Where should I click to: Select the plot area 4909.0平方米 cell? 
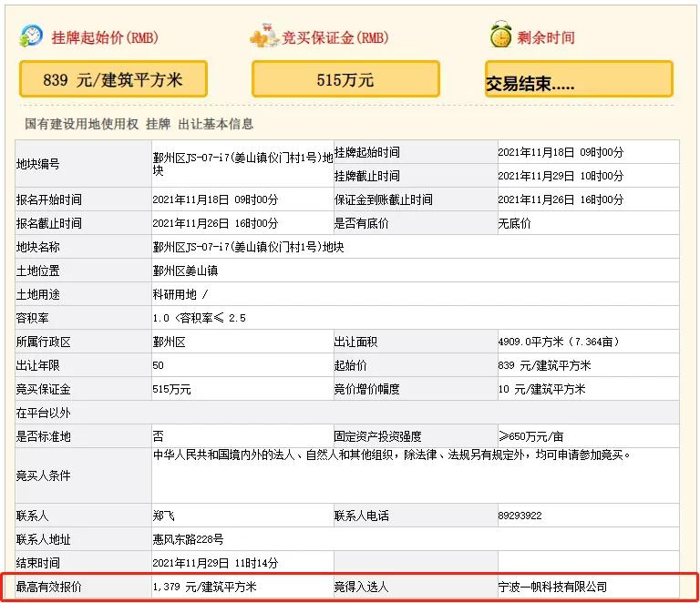pos(558,342)
